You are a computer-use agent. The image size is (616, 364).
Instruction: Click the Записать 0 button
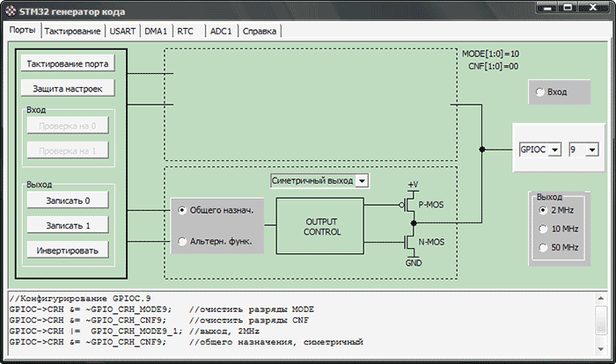pyautogui.click(x=68, y=200)
